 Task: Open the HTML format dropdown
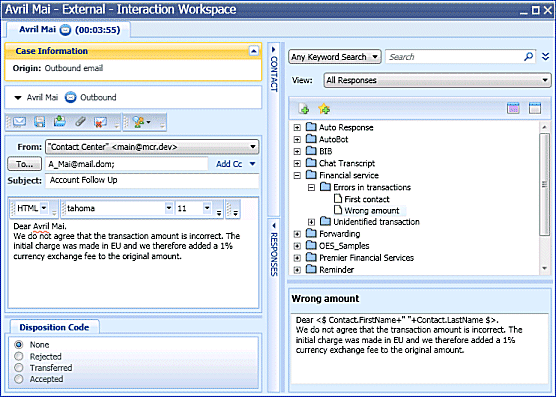coord(44,208)
